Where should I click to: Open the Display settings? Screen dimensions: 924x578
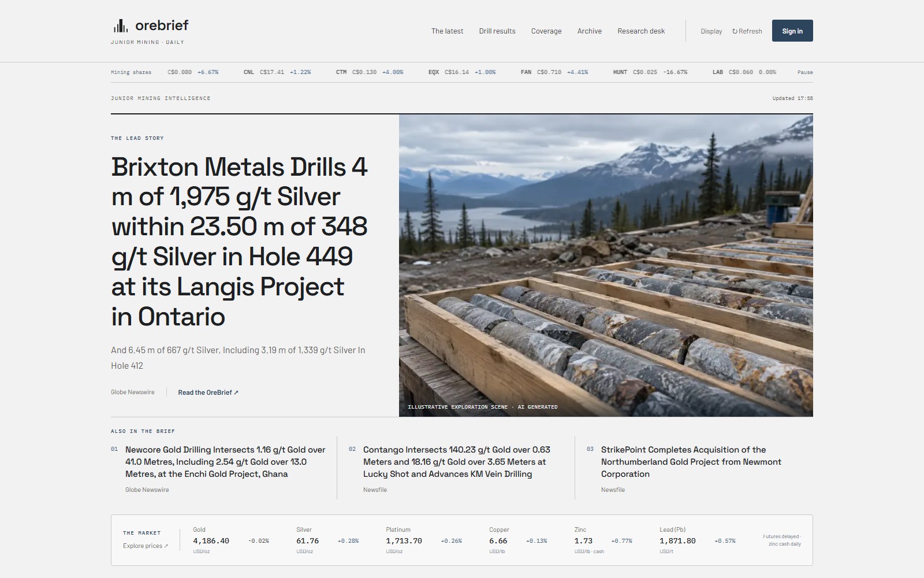pyautogui.click(x=711, y=31)
